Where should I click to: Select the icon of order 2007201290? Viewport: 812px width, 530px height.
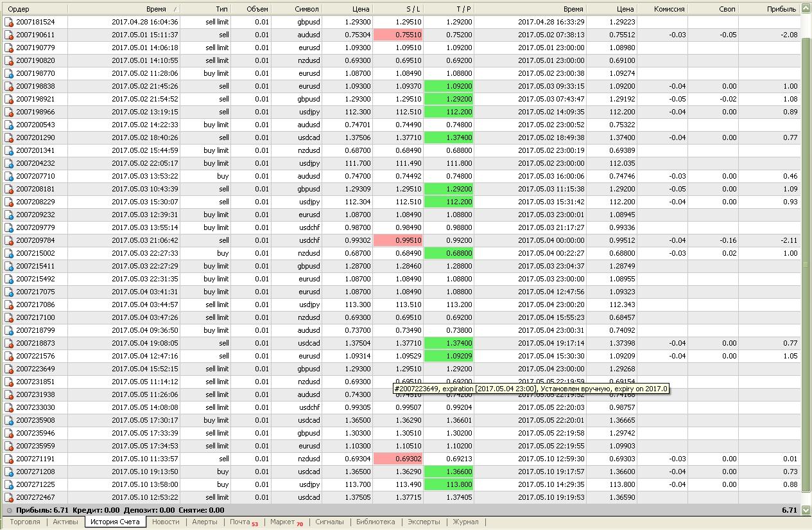pyautogui.click(x=9, y=137)
